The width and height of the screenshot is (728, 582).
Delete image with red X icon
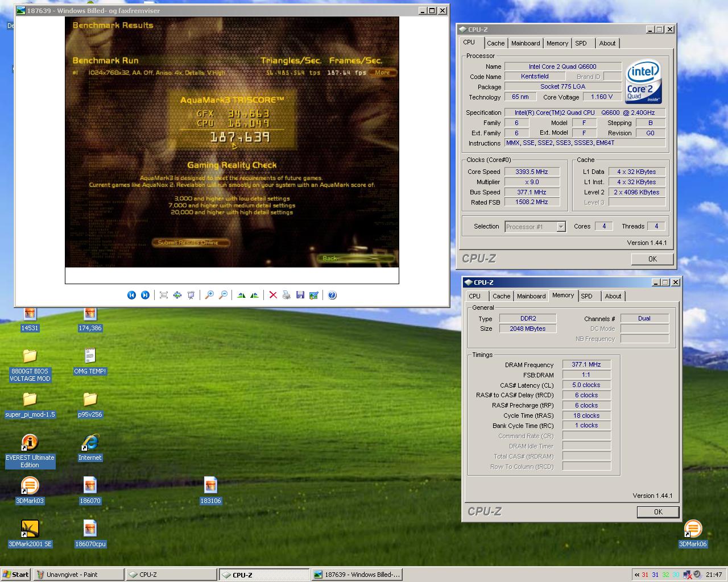[x=273, y=295]
